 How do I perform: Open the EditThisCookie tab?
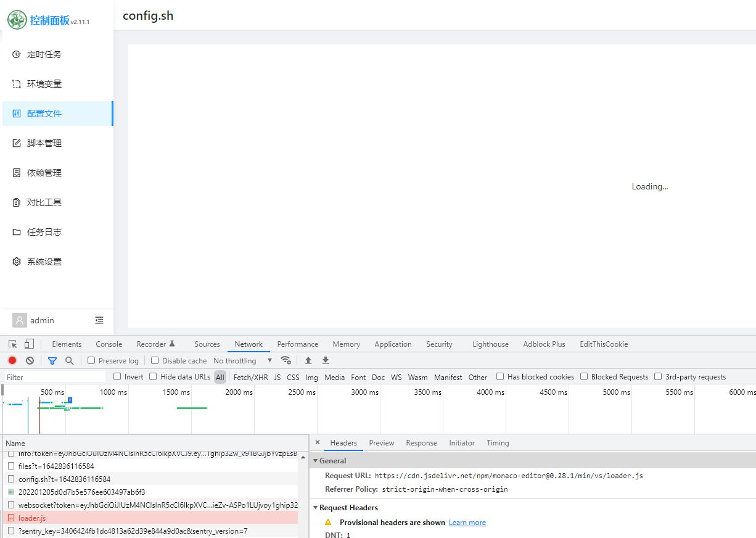604,344
